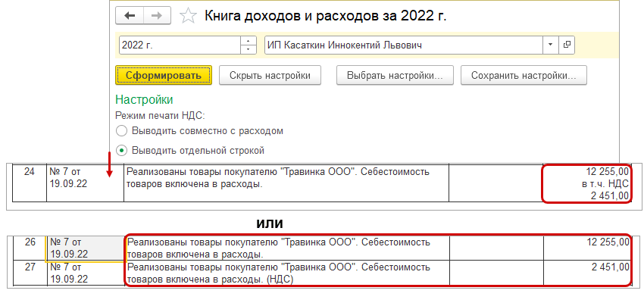Screen dimensions: 644x303
Task: Increase year with the spinner up arrow
Action: click(248, 41)
